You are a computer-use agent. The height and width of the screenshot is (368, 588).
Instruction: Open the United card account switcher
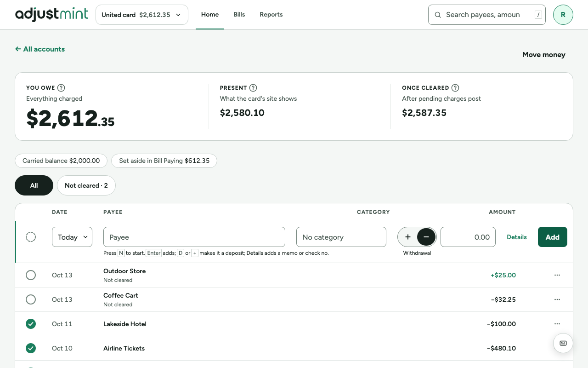point(142,15)
